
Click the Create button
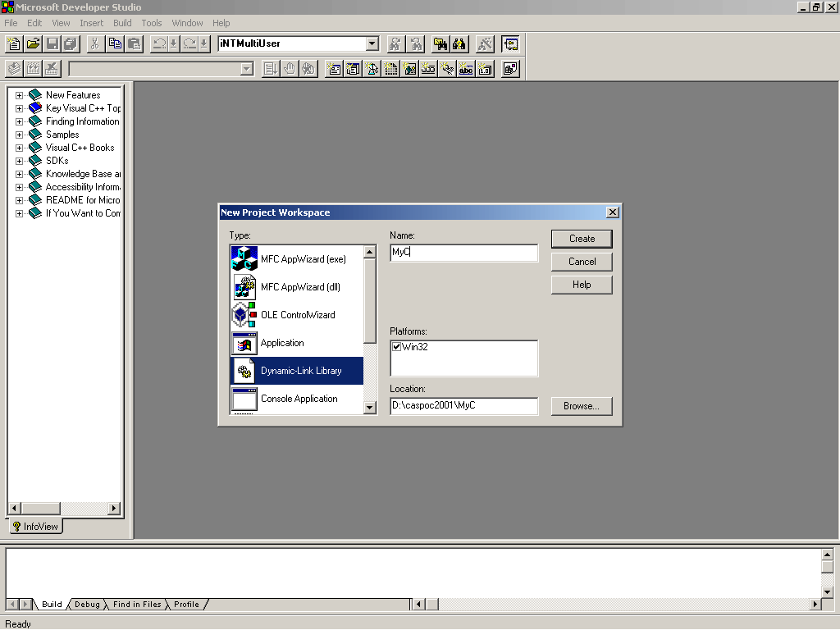pos(582,239)
